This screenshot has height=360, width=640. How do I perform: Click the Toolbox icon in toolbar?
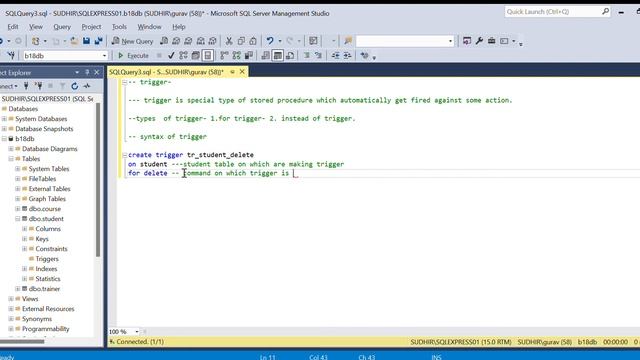[491, 41]
